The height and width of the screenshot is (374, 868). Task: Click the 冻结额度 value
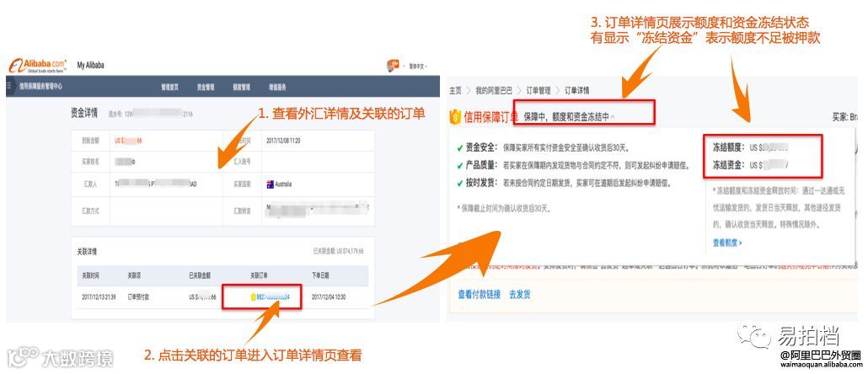pyautogui.click(x=769, y=148)
